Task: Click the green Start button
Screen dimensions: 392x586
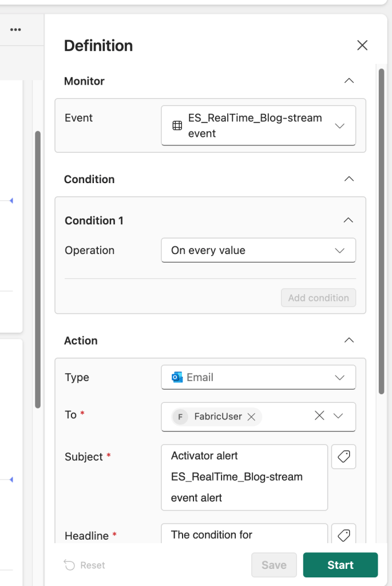Action: pyautogui.click(x=340, y=565)
